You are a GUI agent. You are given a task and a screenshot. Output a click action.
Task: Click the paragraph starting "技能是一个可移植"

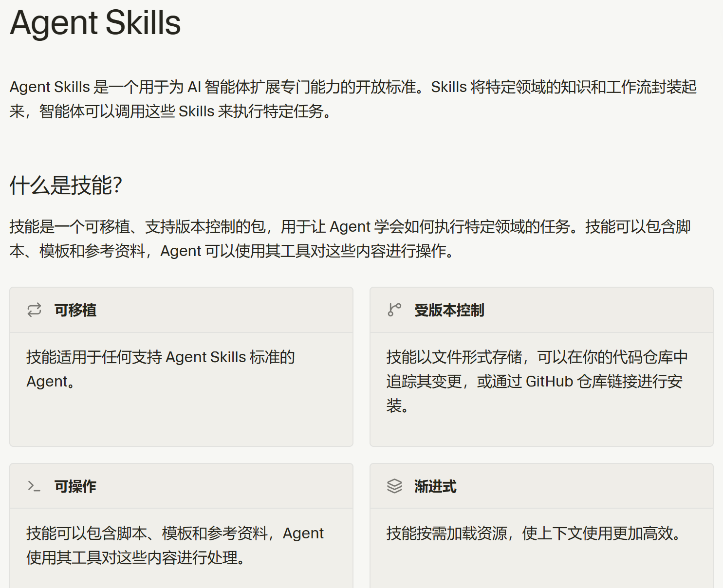pos(351,239)
